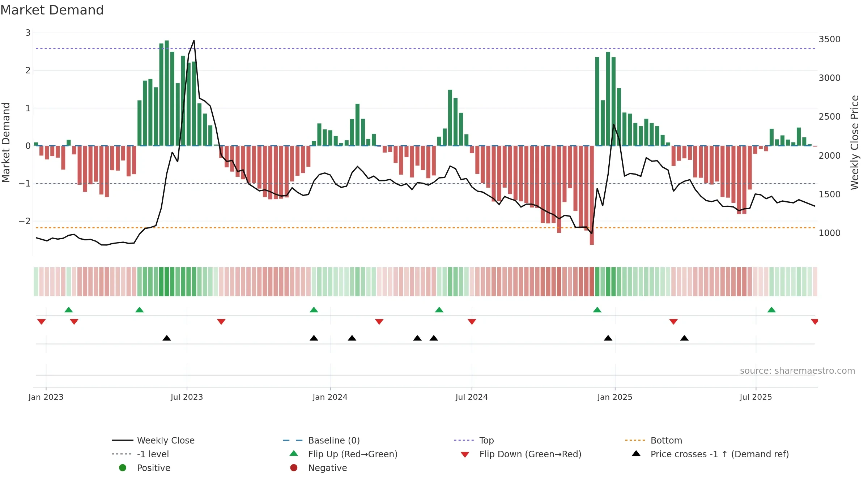The width and height of the screenshot is (868, 488).
Task: Click the Market Demand left axis title
Action: click(6, 142)
